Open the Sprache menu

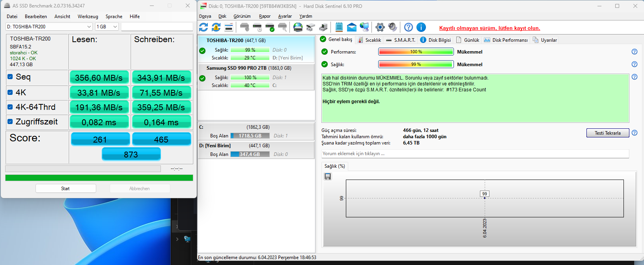coord(114,17)
